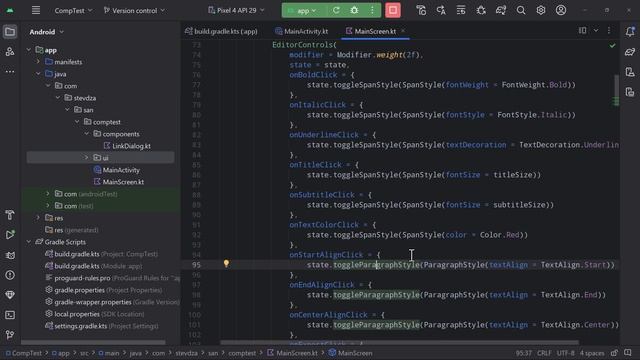Open the Problems tool window icon

coord(10,275)
